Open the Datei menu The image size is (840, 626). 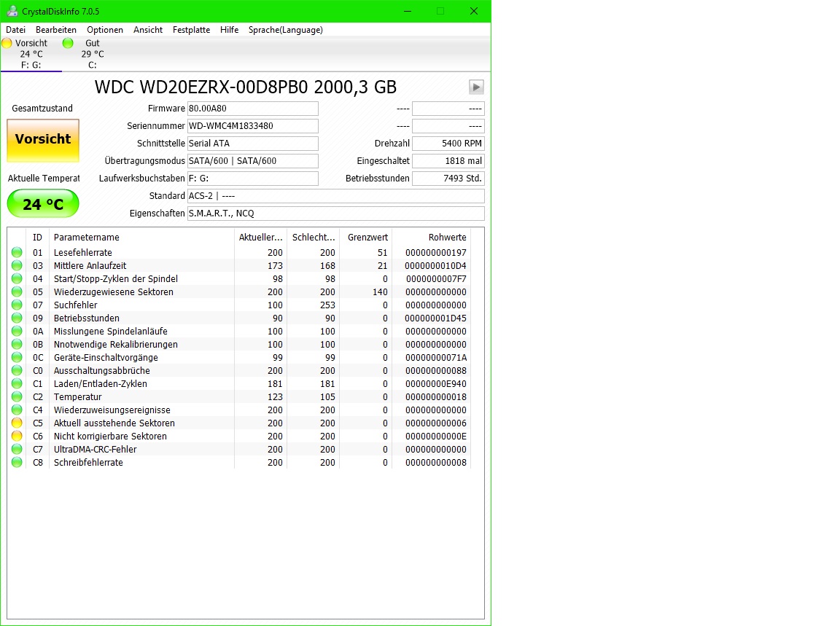tap(15, 30)
